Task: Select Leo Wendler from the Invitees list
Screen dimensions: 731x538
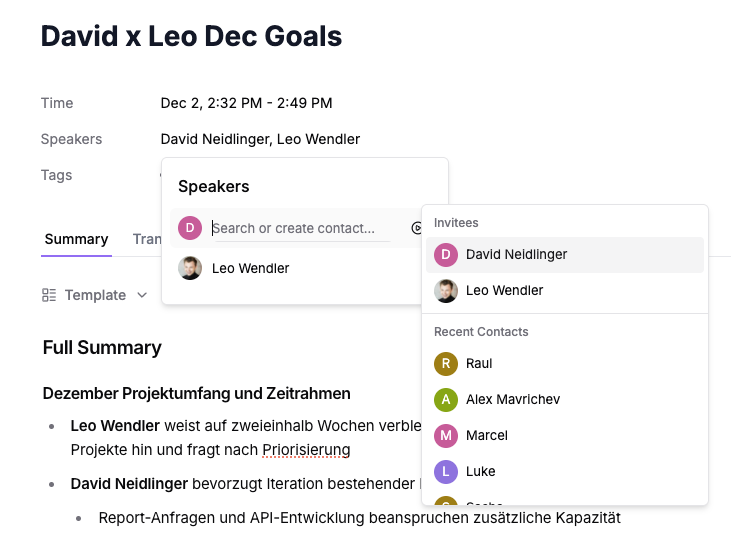Action: [x=504, y=290]
